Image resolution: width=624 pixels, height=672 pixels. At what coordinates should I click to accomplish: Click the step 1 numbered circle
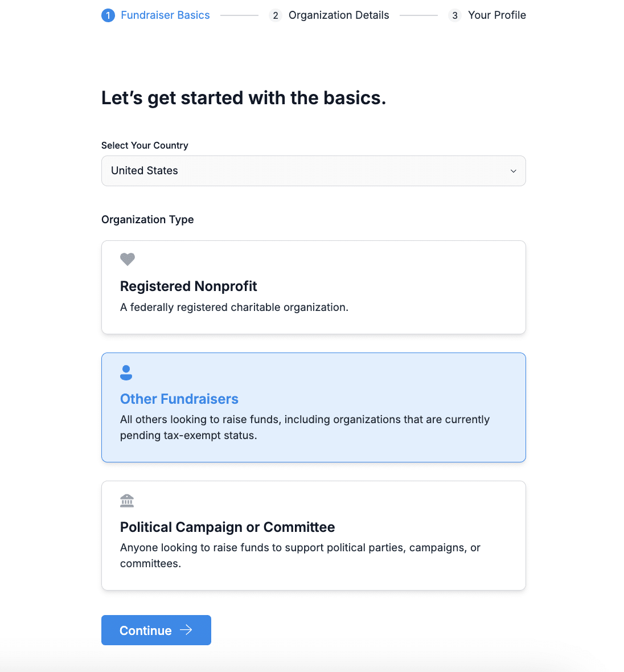click(x=108, y=15)
